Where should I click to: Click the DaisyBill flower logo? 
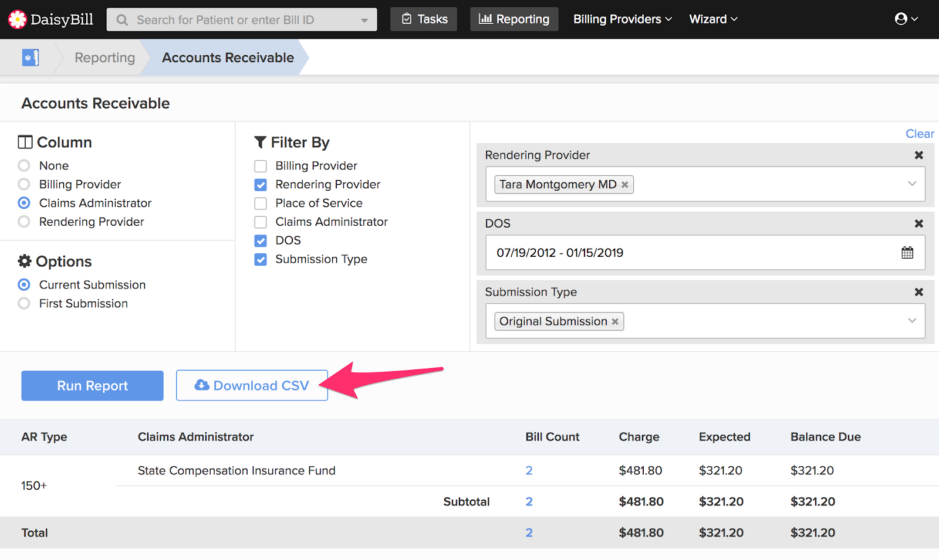tap(17, 19)
